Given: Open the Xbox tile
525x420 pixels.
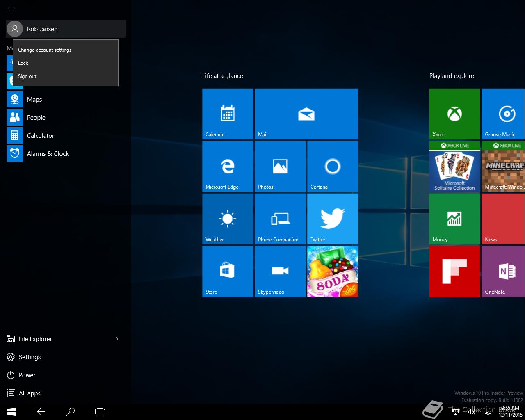Looking at the screenshot, I should click(x=454, y=114).
